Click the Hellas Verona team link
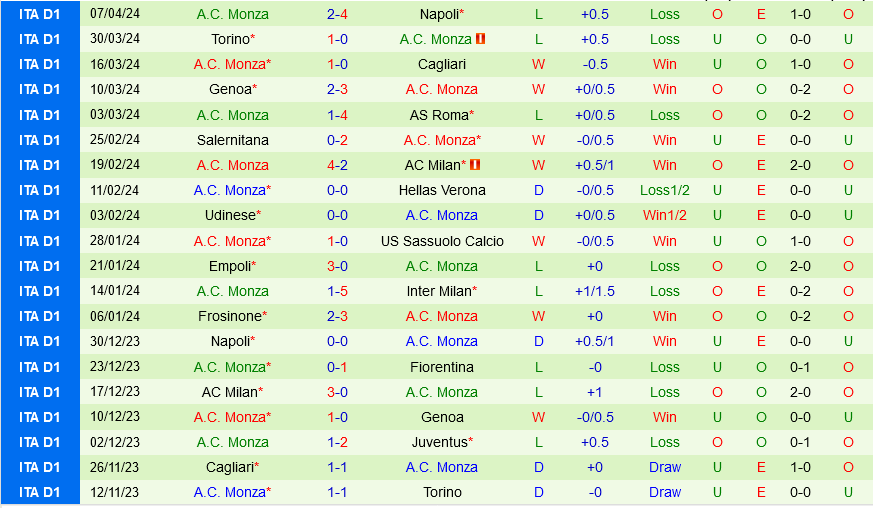This screenshot has width=873, height=508. coord(442,190)
